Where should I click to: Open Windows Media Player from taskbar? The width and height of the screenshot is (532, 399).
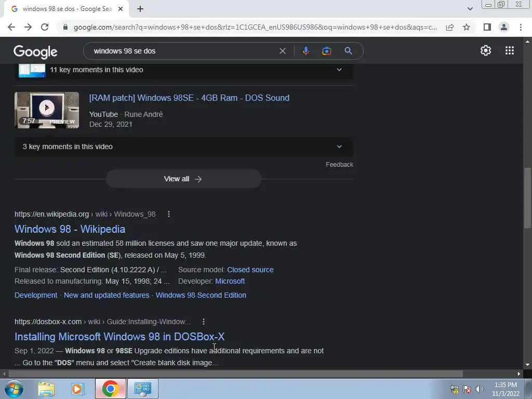click(x=78, y=389)
